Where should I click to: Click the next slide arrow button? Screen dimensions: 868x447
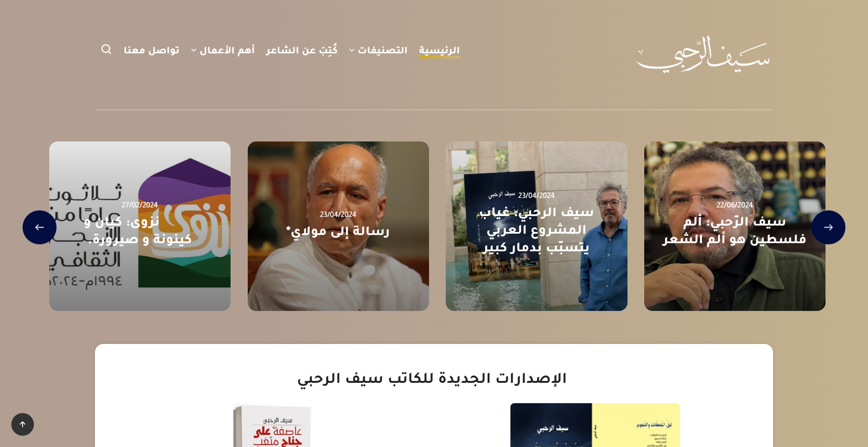828,227
